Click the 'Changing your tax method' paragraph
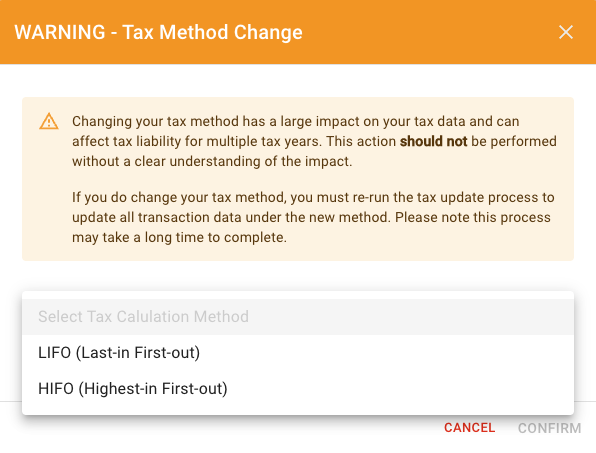 click(x=314, y=141)
